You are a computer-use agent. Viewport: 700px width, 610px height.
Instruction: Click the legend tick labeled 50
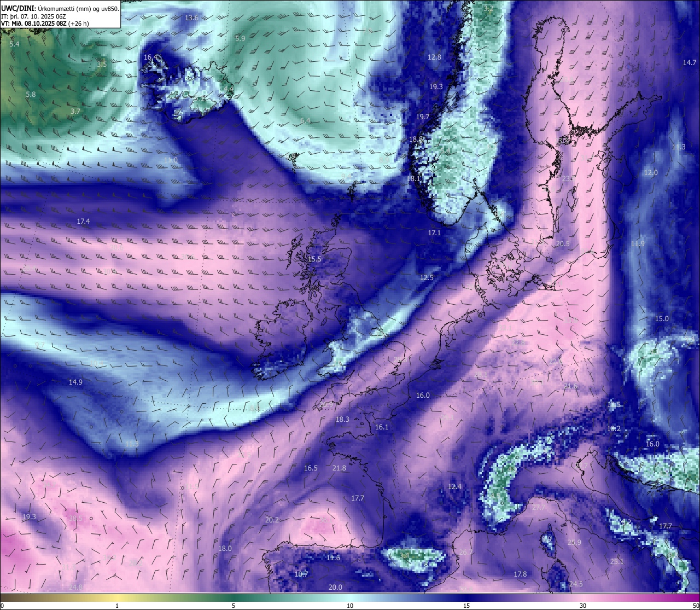695,606
